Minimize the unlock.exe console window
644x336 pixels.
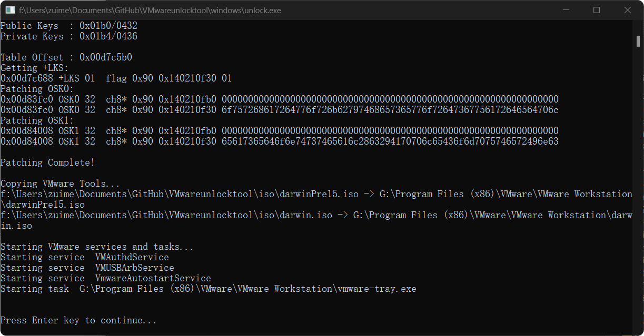tap(566, 10)
